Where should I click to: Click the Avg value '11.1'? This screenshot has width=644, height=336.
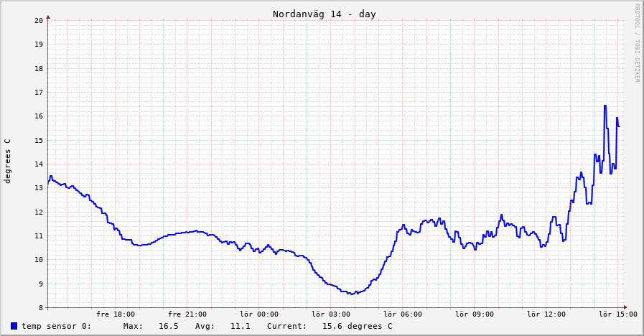241,326
